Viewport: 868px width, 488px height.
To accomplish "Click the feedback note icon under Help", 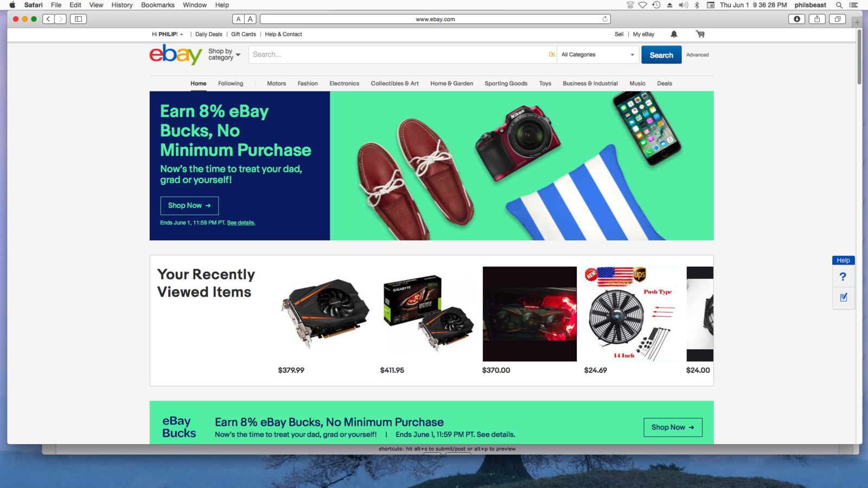I will click(844, 297).
